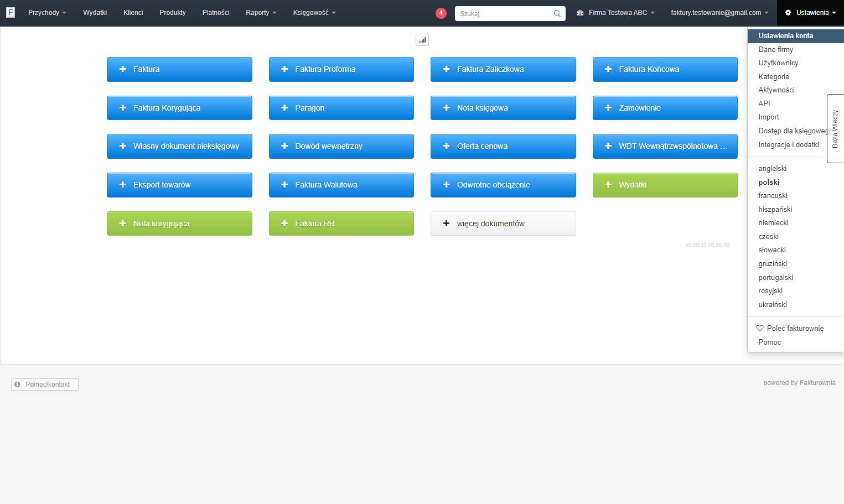This screenshot has width=844, height=504.
Task: Click the green Wydatki button
Action: click(x=665, y=185)
